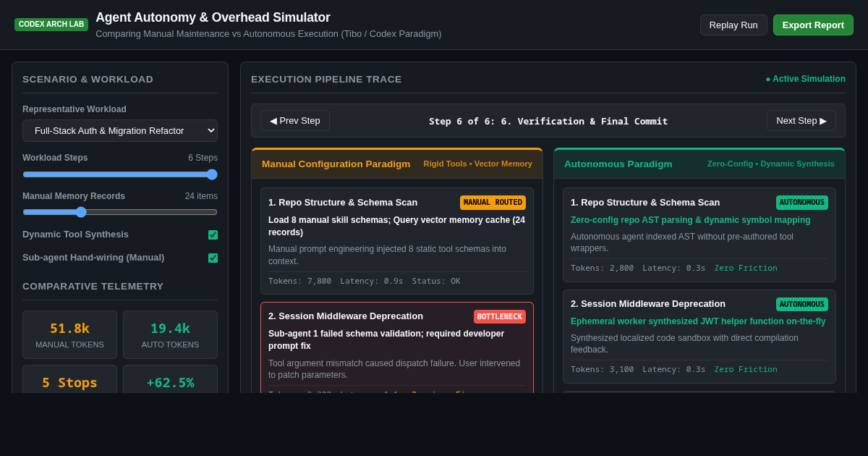The width and height of the screenshot is (868, 456).
Task: Click the 51.8k Manual Tokens card
Action: (69, 334)
